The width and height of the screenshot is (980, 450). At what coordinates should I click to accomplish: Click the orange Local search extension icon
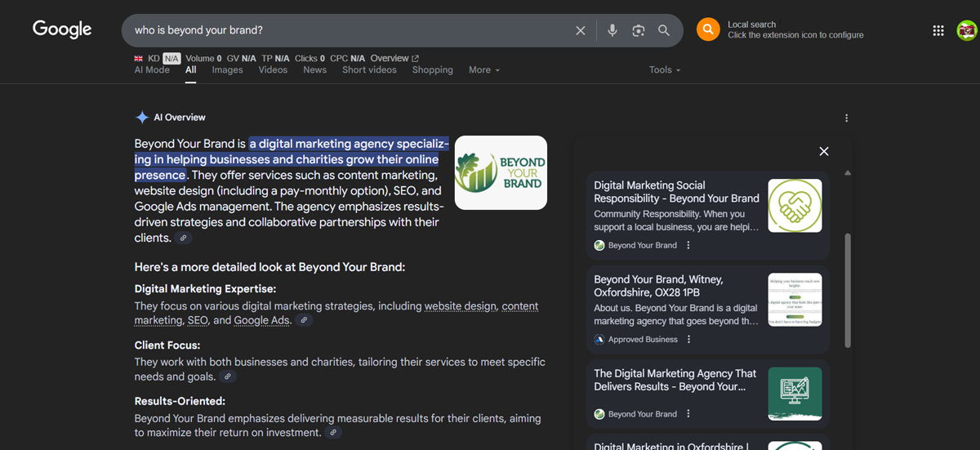coord(708,29)
